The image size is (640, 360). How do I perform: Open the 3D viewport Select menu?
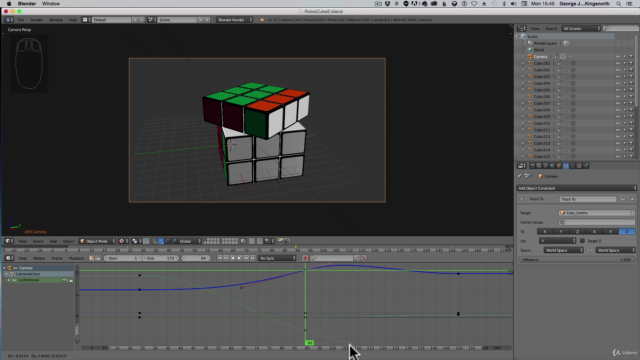pos(38,241)
